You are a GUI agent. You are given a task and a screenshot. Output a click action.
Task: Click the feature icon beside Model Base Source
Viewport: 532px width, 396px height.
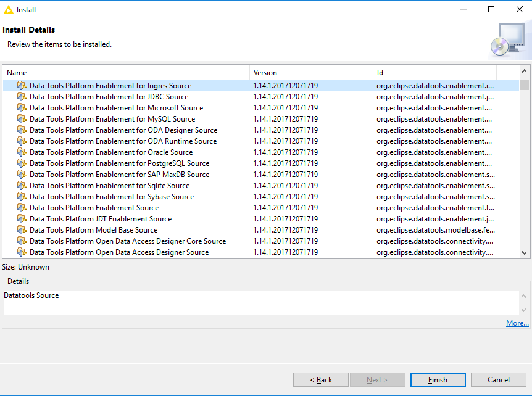[22, 230]
